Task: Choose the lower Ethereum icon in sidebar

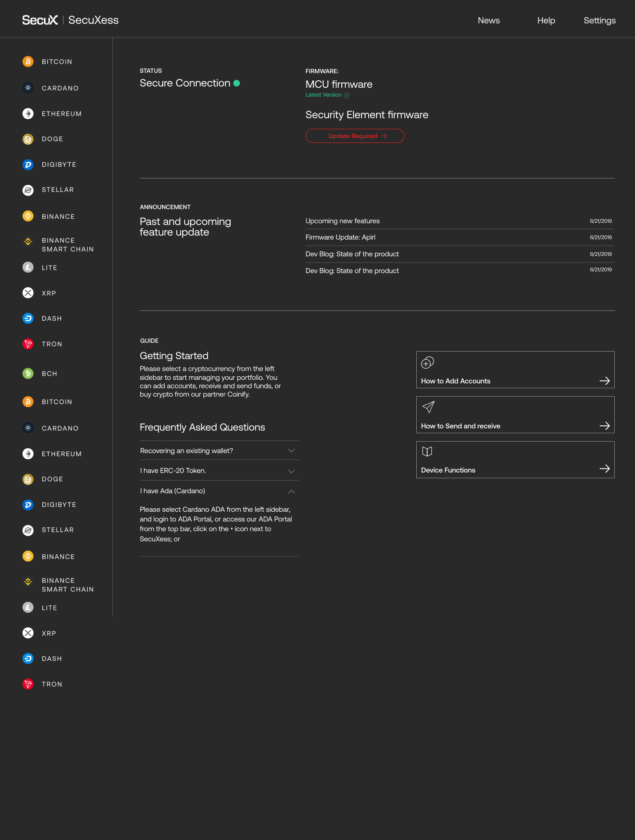Action: pyautogui.click(x=28, y=454)
